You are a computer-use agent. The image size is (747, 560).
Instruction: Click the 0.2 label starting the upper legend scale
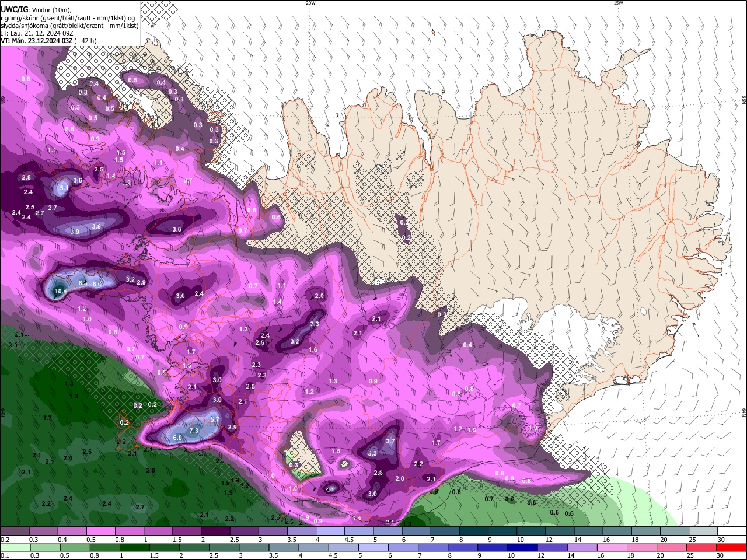click(x=4, y=540)
